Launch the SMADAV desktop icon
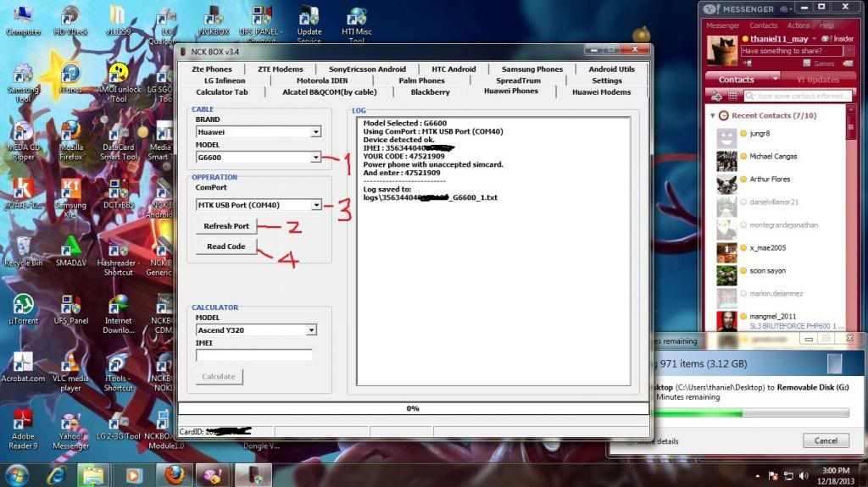Screen dimensions: 868x487 (70, 249)
